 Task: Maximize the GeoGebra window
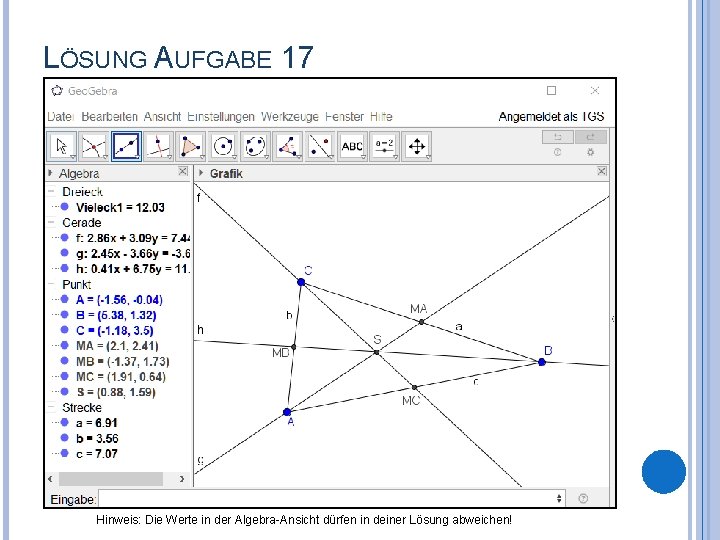(551, 90)
